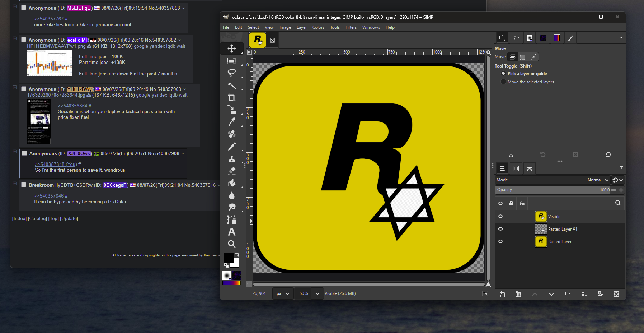The height and width of the screenshot is (333, 644).
Task: Open the HPH1EBMWEAAYPw1.png file link
Action: coord(56,46)
